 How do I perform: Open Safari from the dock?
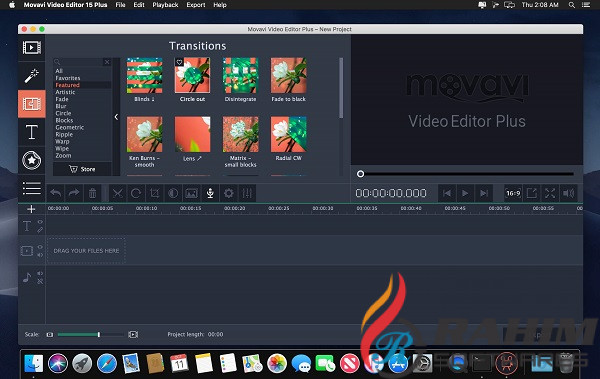pyautogui.click(x=107, y=363)
